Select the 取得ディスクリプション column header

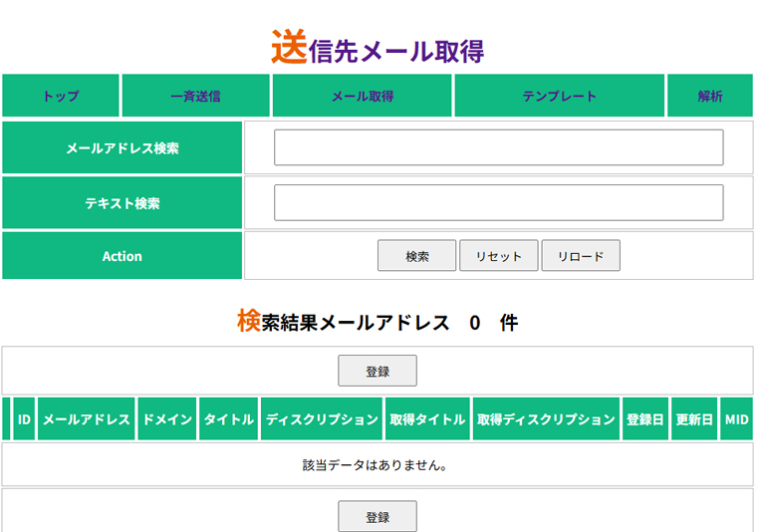(546, 419)
